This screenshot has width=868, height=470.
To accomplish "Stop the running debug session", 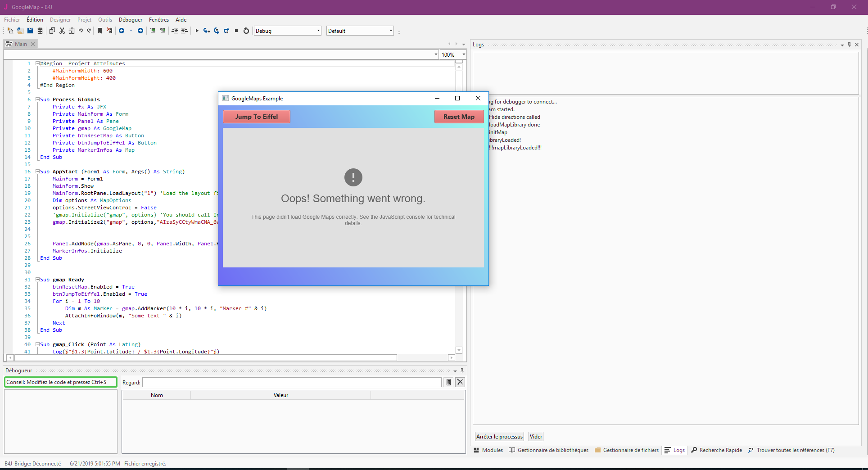I will click(236, 31).
